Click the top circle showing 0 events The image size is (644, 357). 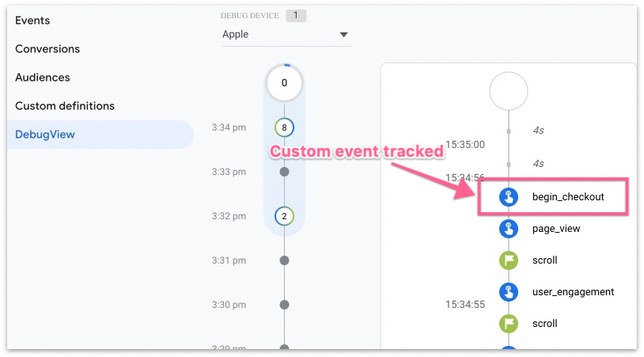pyautogui.click(x=285, y=83)
